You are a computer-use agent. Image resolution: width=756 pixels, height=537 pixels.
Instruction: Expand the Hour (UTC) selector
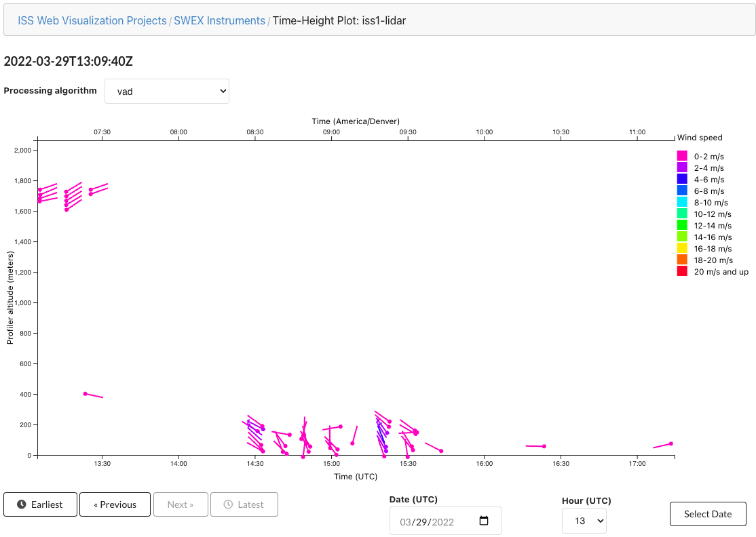pos(584,521)
